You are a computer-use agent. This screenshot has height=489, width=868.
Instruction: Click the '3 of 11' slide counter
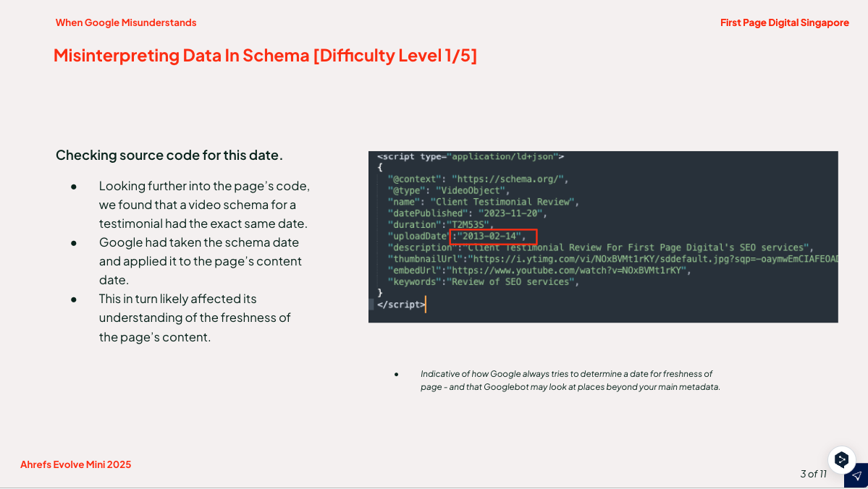(x=813, y=474)
